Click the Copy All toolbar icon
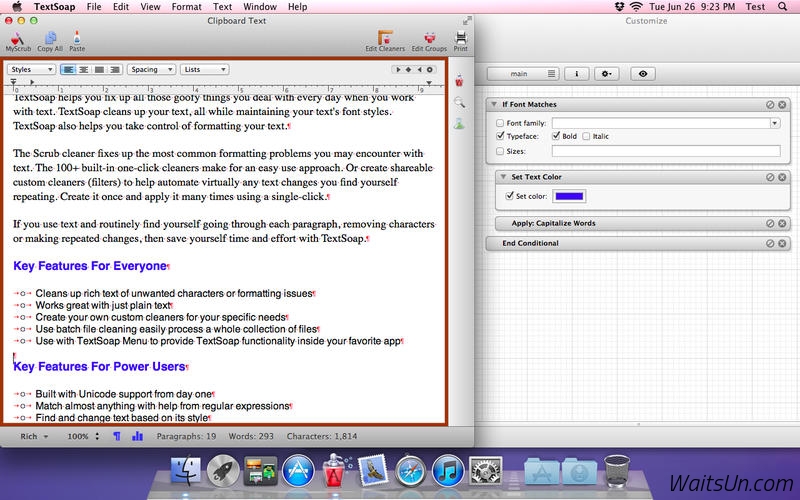The image size is (800, 500). (50, 41)
